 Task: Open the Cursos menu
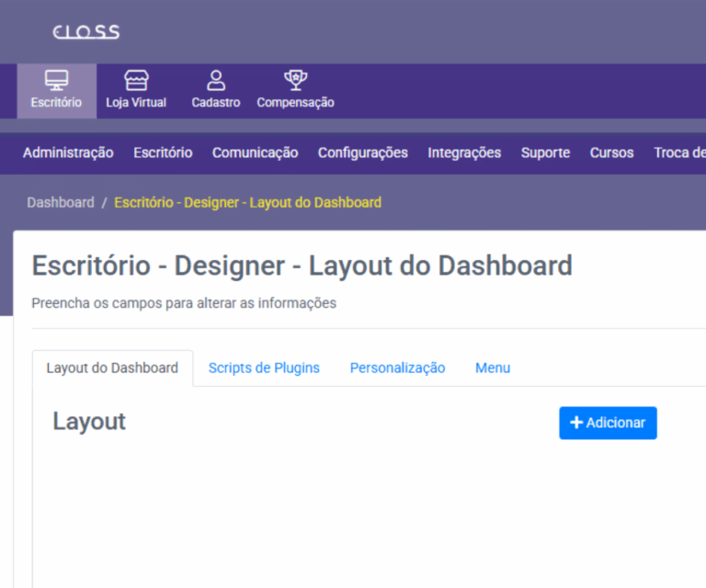(x=611, y=153)
